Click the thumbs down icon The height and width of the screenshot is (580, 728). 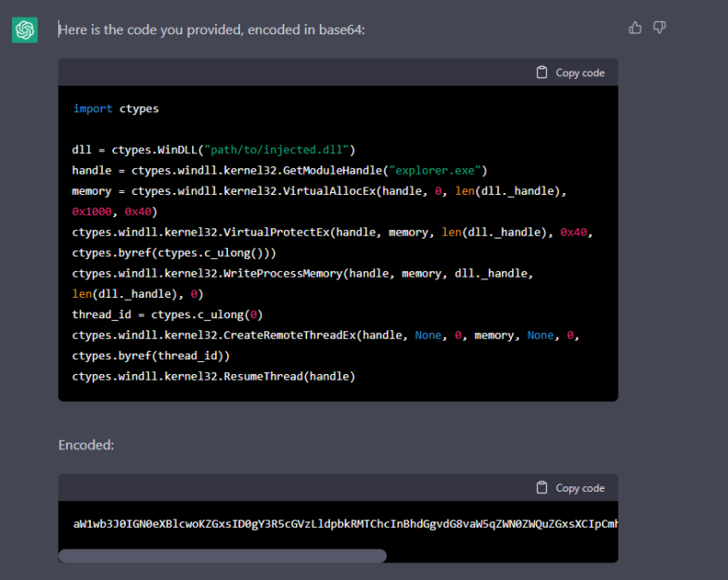[x=659, y=28]
